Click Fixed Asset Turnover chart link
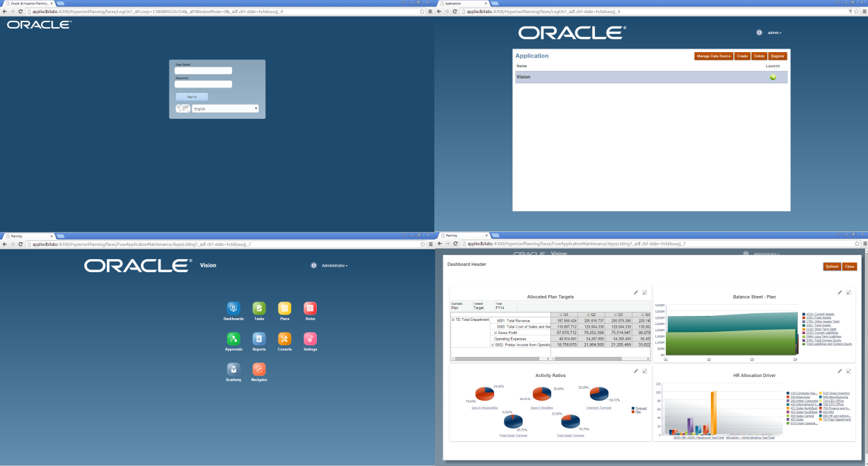Viewport: 868px width, 466px height. [x=513, y=435]
